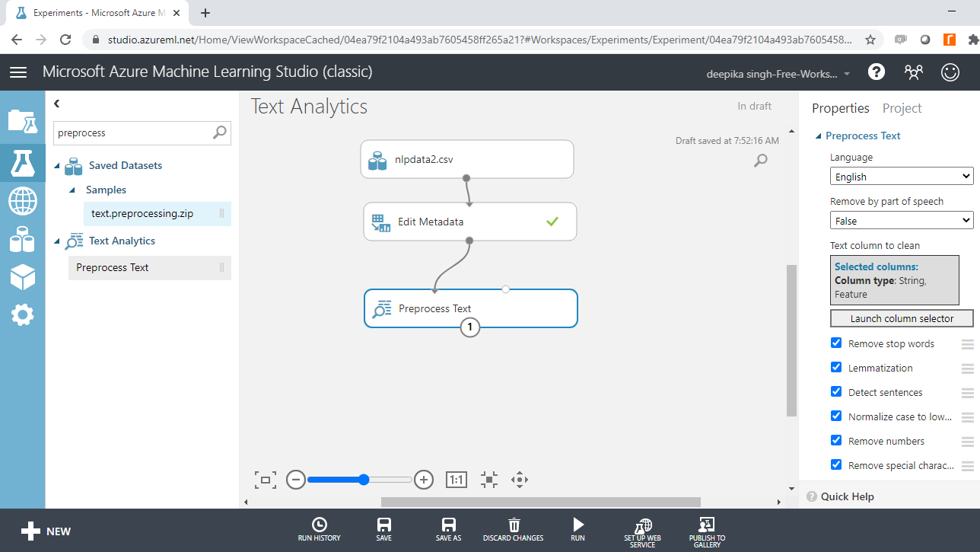Switch to the Project tab

tap(902, 108)
